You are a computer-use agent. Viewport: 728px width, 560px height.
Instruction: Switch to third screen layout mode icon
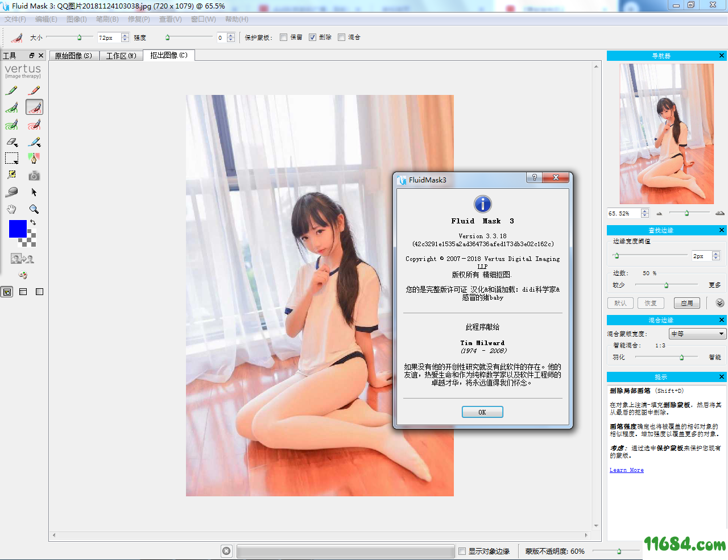[39, 292]
